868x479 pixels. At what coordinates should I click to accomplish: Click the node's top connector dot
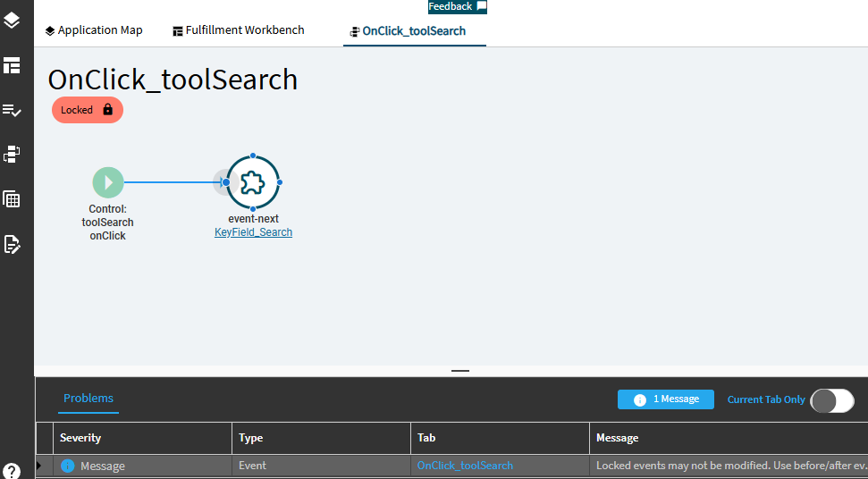coord(253,156)
